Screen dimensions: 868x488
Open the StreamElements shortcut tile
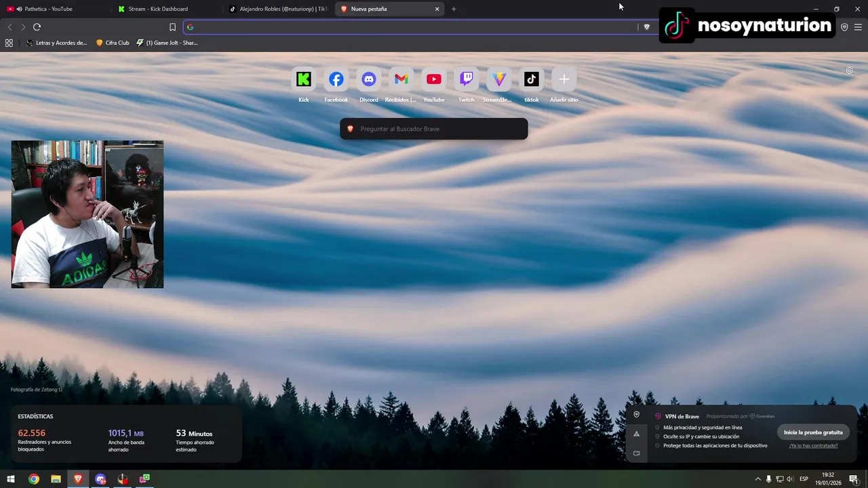click(x=499, y=79)
